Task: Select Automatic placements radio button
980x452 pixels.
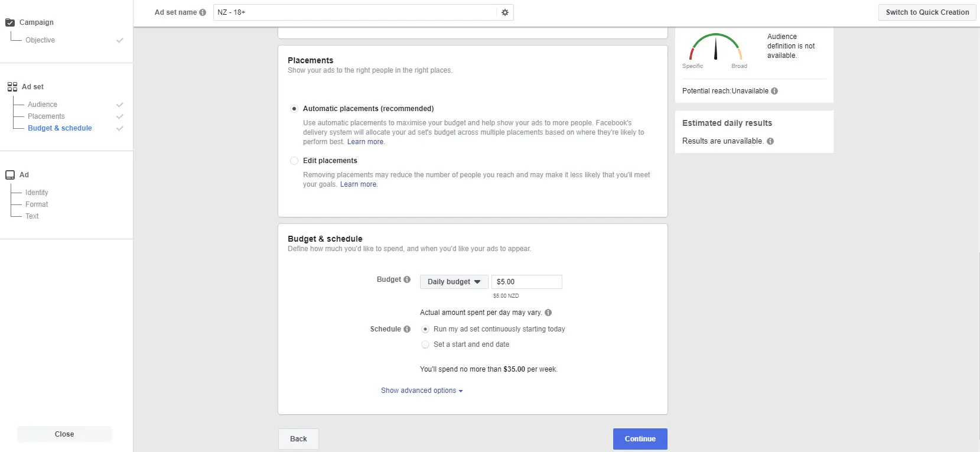Action: [x=294, y=109]
